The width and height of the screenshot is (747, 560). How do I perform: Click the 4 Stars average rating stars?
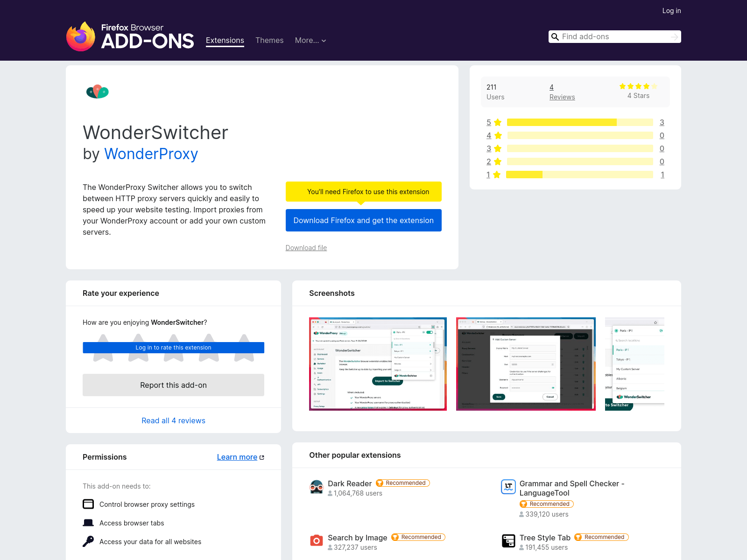pyautogui.click(x=638, y=86)
